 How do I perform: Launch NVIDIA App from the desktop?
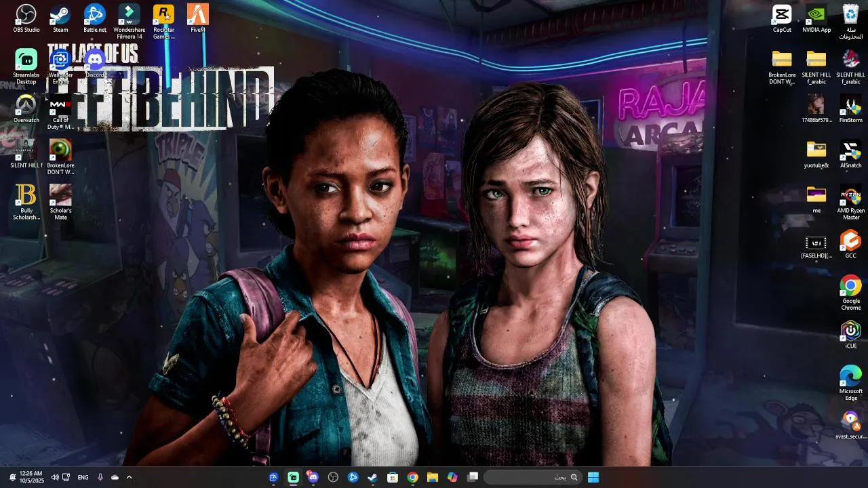[x=816, y=18]
